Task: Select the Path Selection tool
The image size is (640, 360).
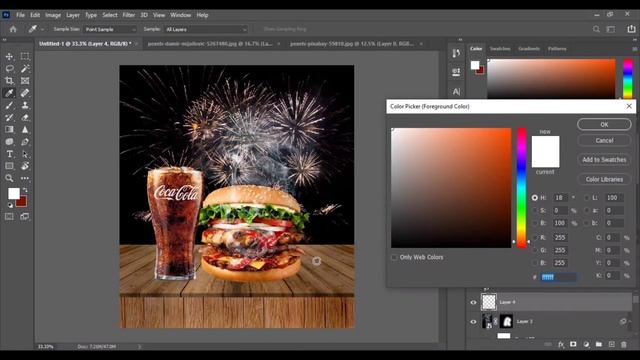Action: coord(25,154)
